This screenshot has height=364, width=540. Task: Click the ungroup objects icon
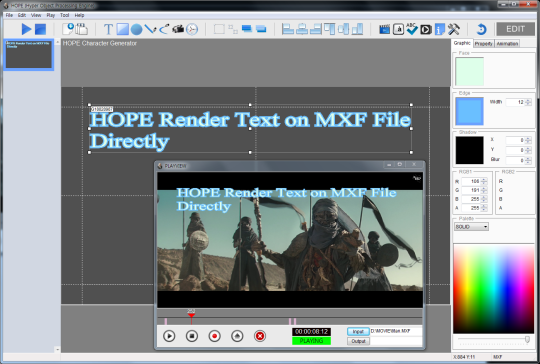(x=233, y=29)
